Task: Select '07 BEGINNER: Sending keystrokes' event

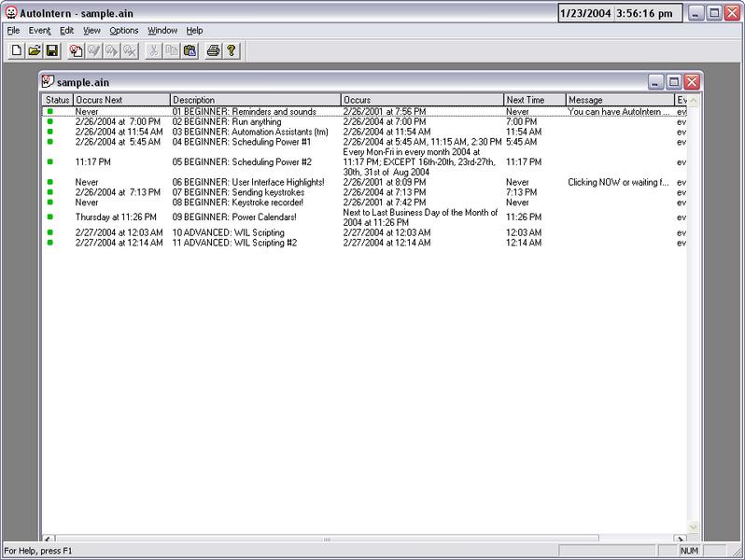Action: click(x=238, y=192)
